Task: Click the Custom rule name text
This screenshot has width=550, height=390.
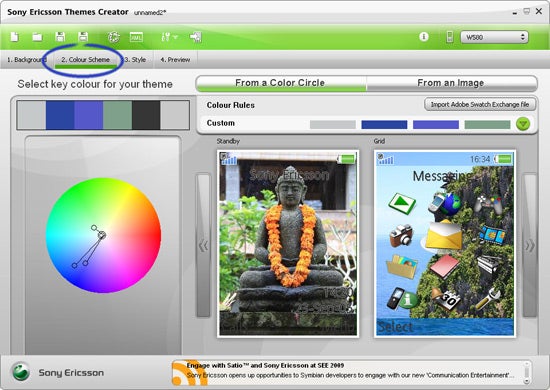Action: [x=221, y=123]
